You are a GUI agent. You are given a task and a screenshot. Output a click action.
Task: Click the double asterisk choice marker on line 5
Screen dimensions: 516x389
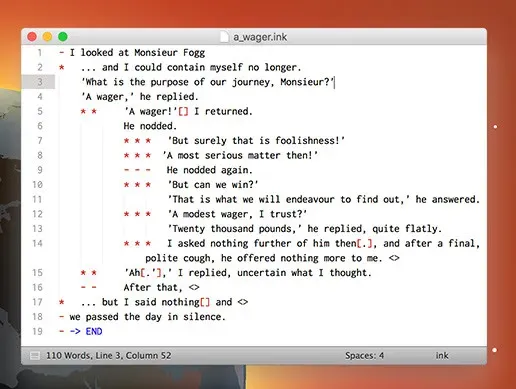89,111
